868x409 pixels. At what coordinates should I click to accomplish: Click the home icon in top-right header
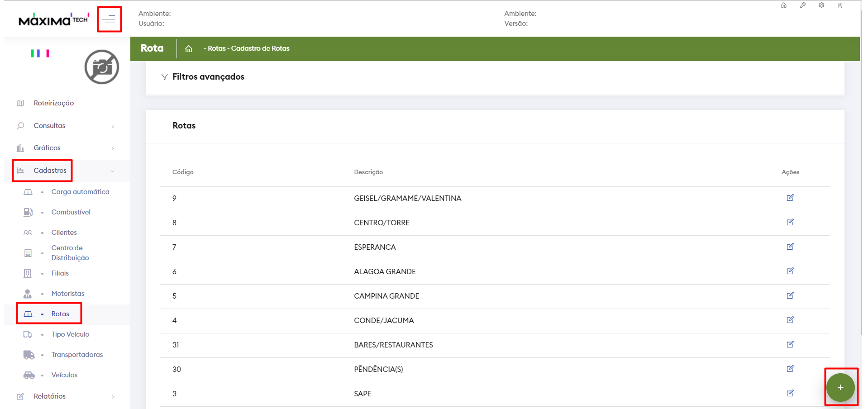pyautogui.click(x=784, y=5)
